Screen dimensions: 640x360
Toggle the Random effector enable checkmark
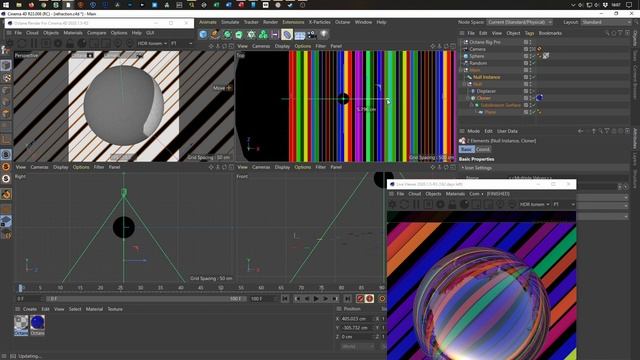point(534,63)
